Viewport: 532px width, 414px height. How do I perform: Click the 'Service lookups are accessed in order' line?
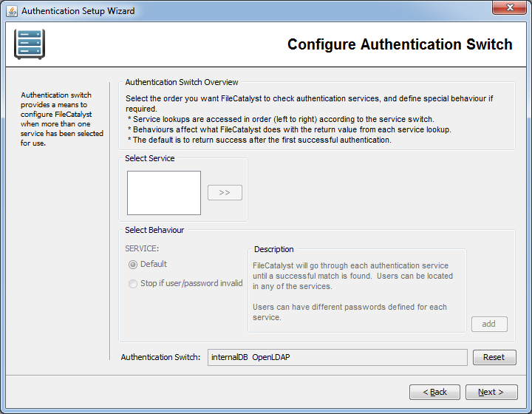coord(281,120)
